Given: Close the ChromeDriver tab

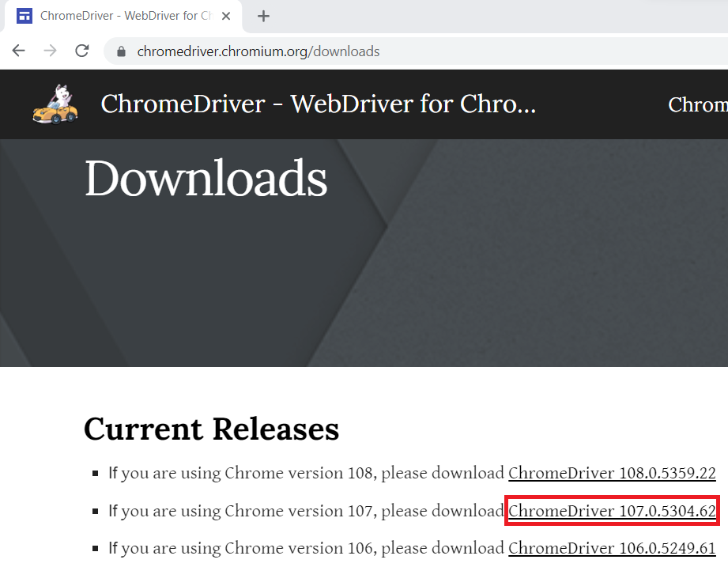Looking at the screenshot, I should (226, 15).
